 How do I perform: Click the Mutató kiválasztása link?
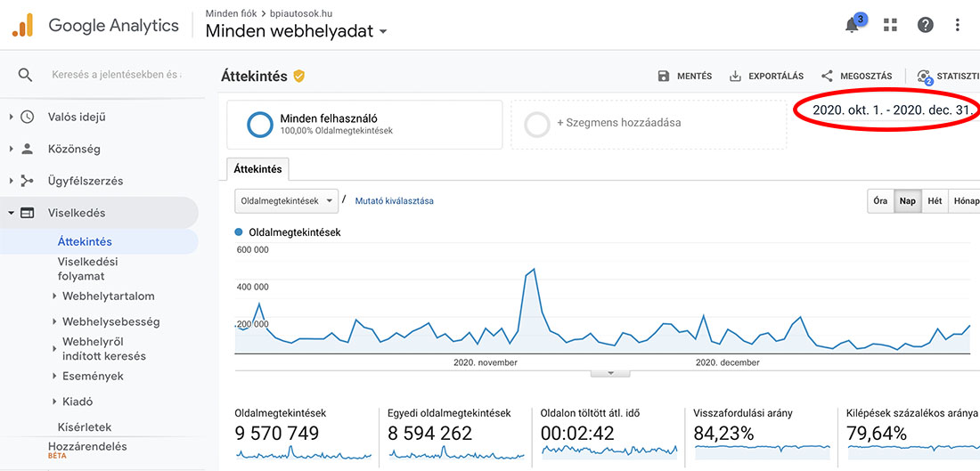pyautogui.click(x=395, y=201)
